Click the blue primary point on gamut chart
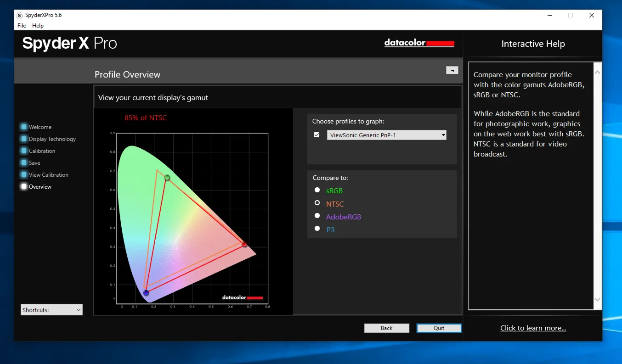The height and width of the screenshot is (364, 622). 146,293
